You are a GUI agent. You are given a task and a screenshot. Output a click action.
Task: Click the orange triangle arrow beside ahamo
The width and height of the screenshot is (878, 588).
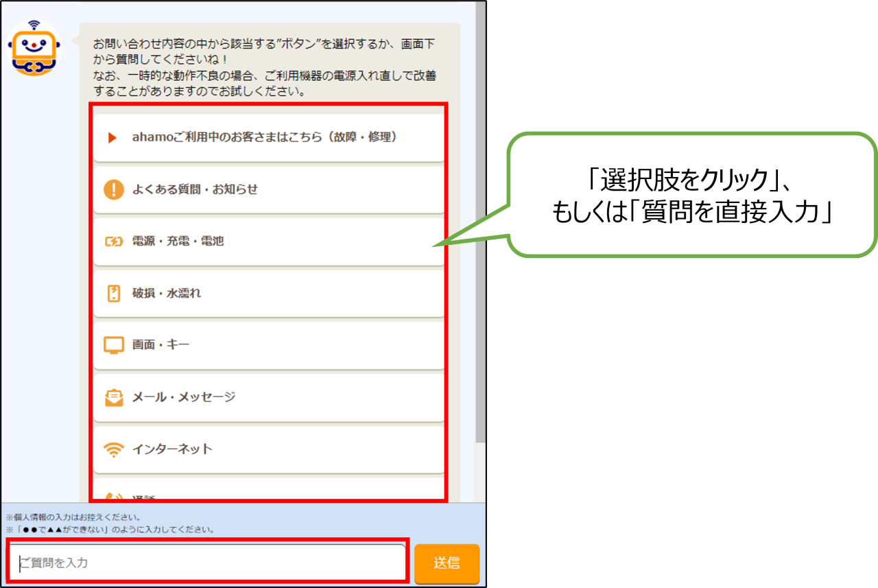113,137
